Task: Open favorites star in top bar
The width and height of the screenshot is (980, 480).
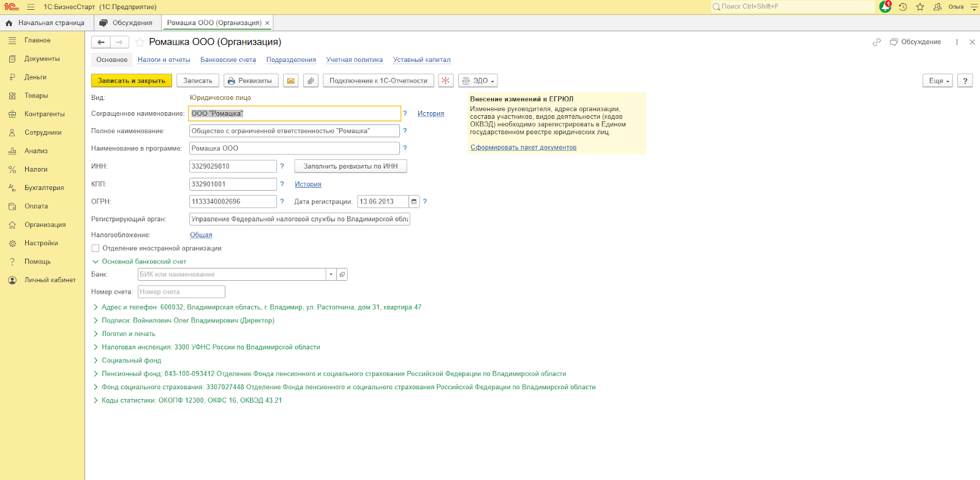Action: click(920, 7)
